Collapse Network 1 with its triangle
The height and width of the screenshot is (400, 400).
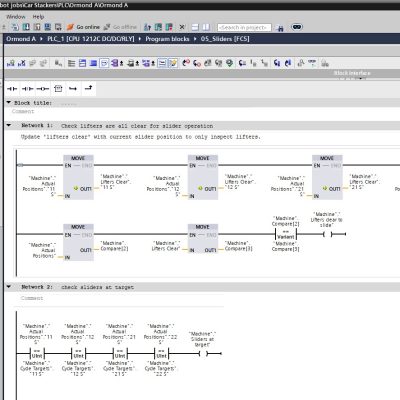pos(9,125)
